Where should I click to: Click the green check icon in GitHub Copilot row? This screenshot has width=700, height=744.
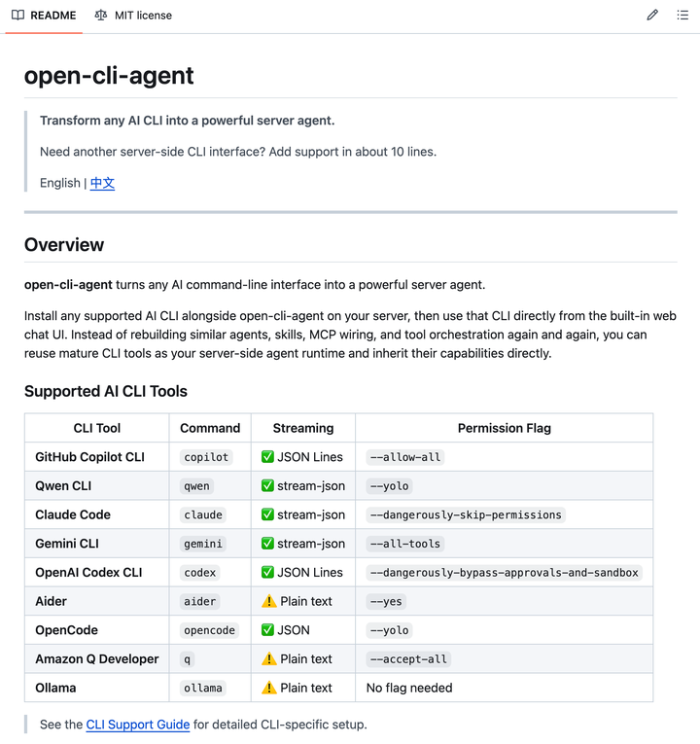point(267,456)
